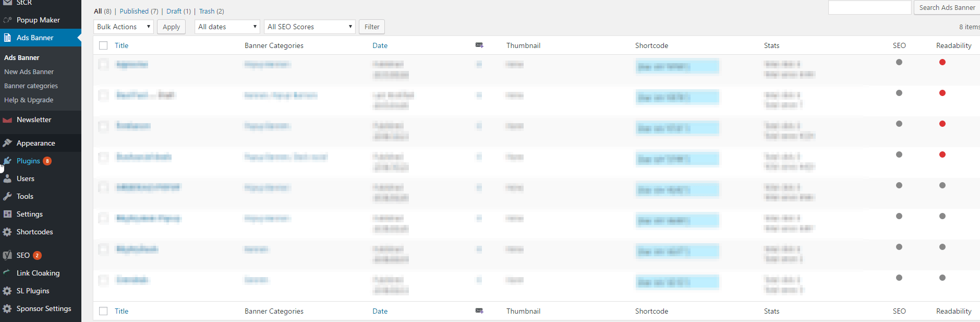The width and height of the screenshot is (980, 322).
Task: Open the Ads Banner submenu entry
Action: [x=22, y=57]
